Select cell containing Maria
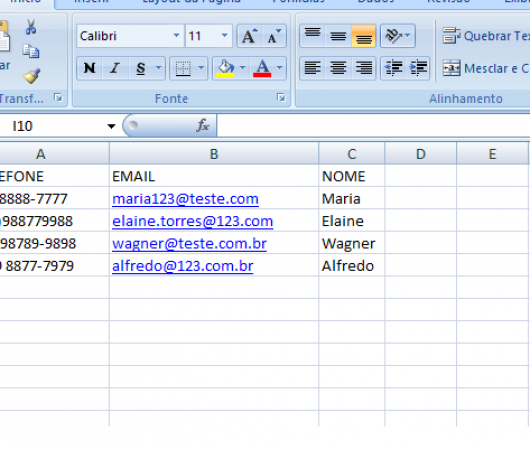Viewport: 530px width, 450px height. (x=352, y=198)
